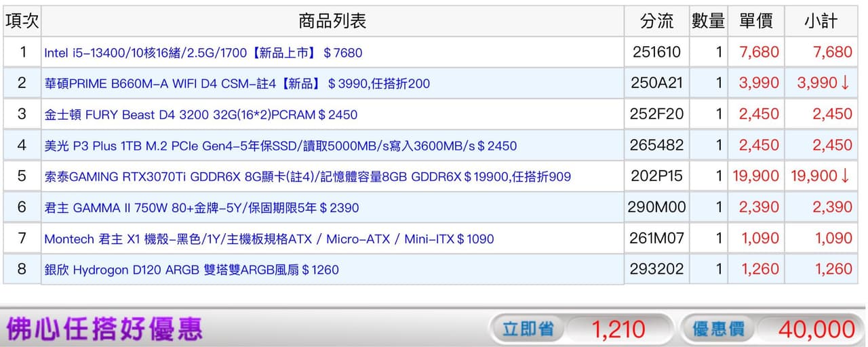
Task: Select the 金士頓 FURY Beast D4 3200 item
Action: click(x=201, y=115)
